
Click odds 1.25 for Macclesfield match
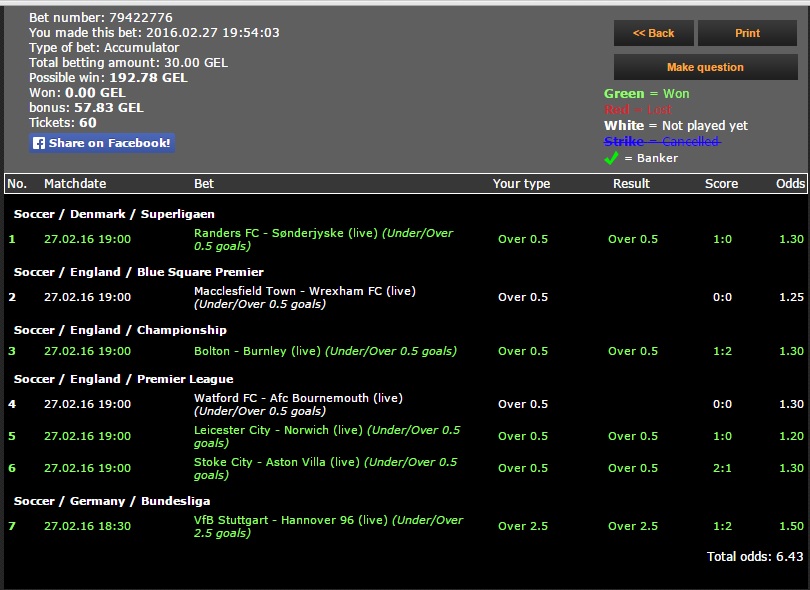[x=791, y=297]
